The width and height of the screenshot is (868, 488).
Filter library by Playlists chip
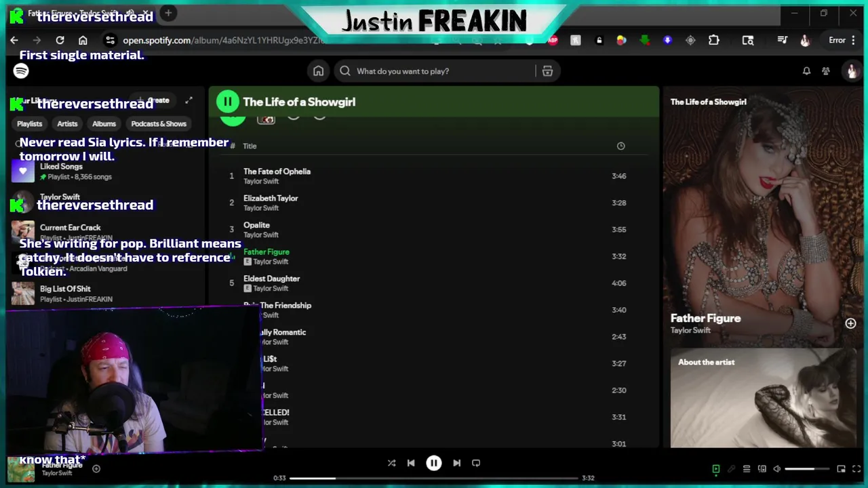pyautogui.click(x=29, y=123)
